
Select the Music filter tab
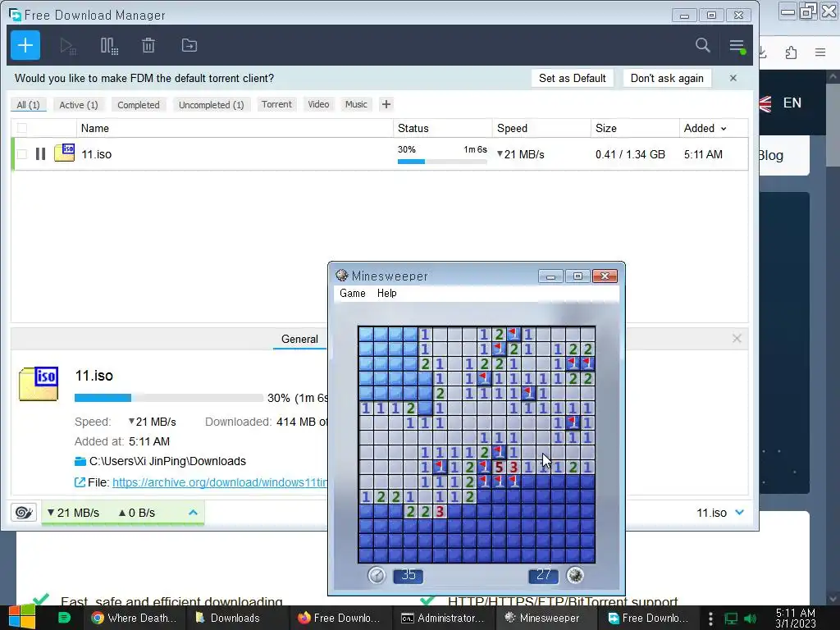pyautogui.click(x=356, y=104)
